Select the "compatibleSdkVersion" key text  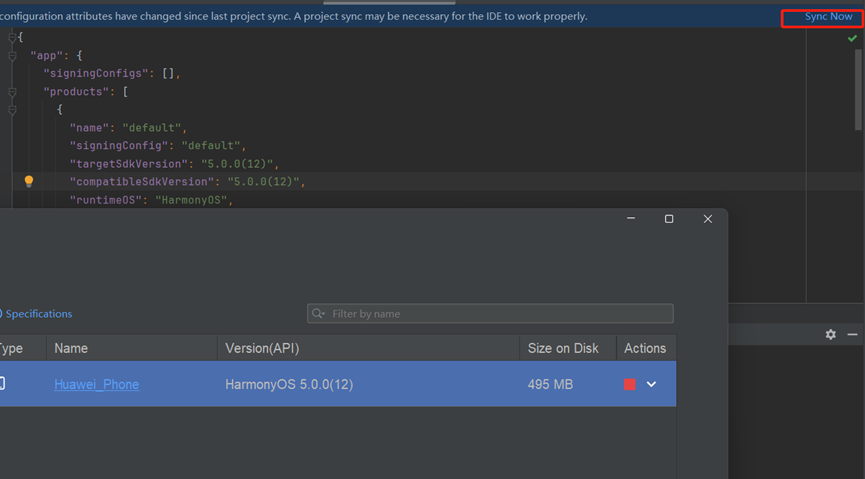[141, 182]
